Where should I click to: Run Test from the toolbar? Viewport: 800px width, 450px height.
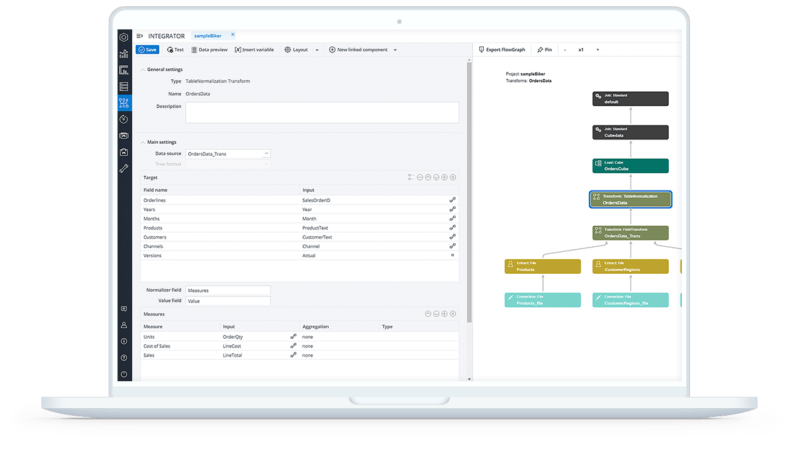coord(175,49)
